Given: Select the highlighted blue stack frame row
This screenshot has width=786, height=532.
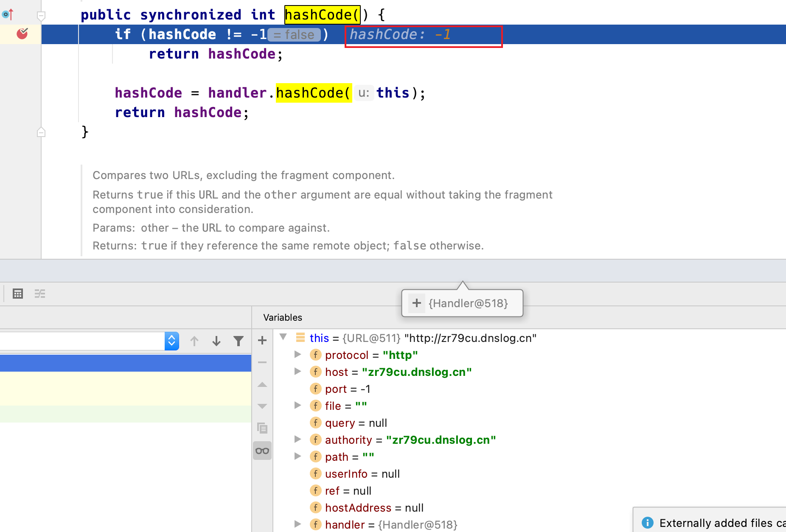Looking at the screenshot, I should 126,363.
